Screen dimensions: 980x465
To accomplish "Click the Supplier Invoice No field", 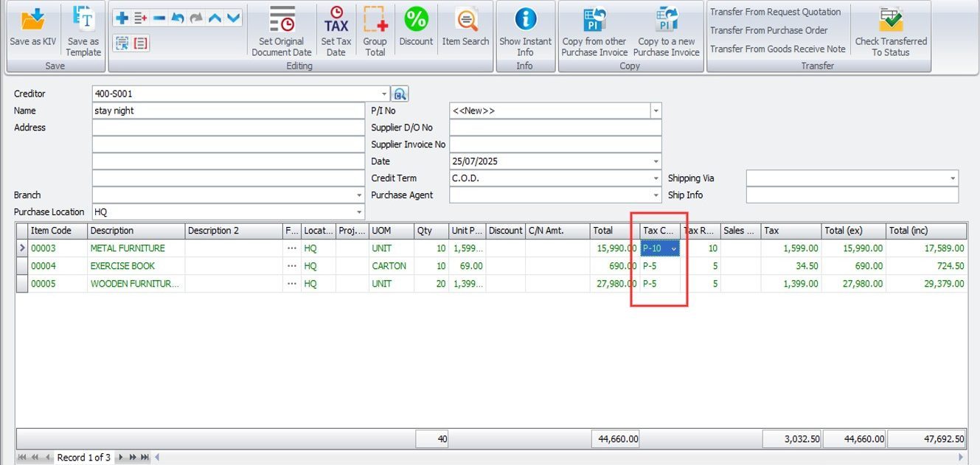I will [x=555, y=144].
